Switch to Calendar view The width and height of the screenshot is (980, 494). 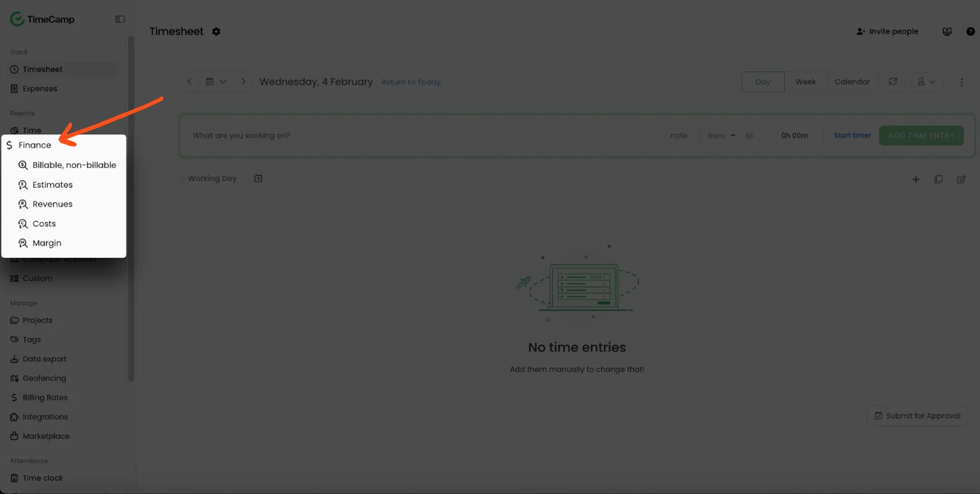852,81
